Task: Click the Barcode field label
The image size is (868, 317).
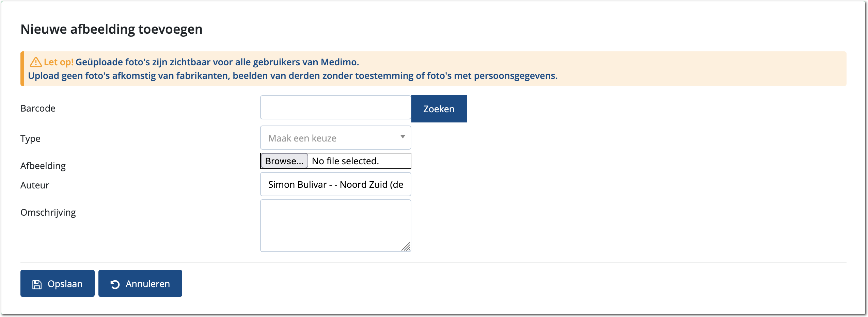Action: pos(38,109)
